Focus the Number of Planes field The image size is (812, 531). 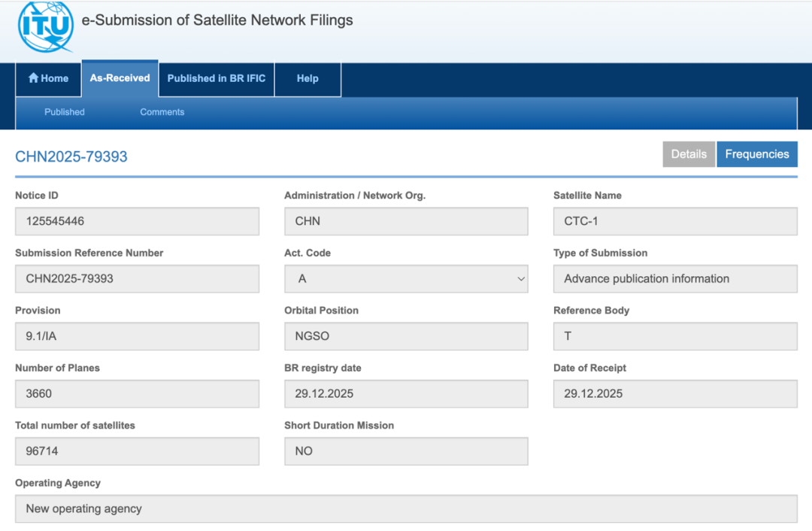point(137,394)
